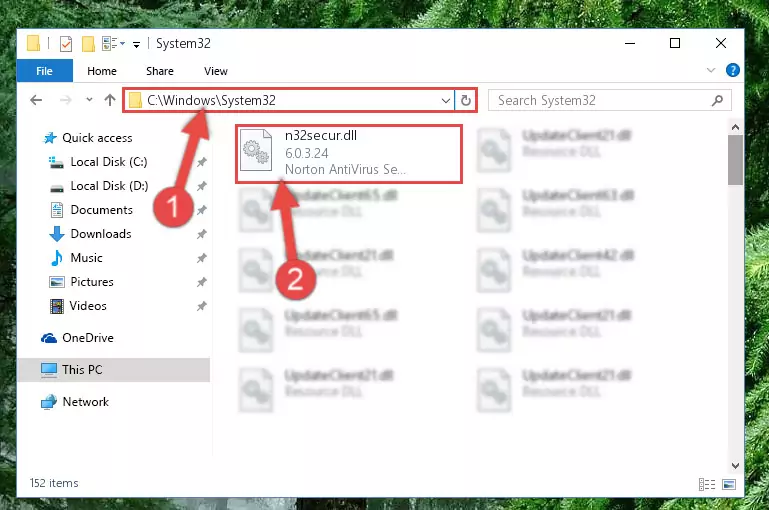769x510 pixels.
Task: Select the n32secur.dll file
Action: click(349, 153)
